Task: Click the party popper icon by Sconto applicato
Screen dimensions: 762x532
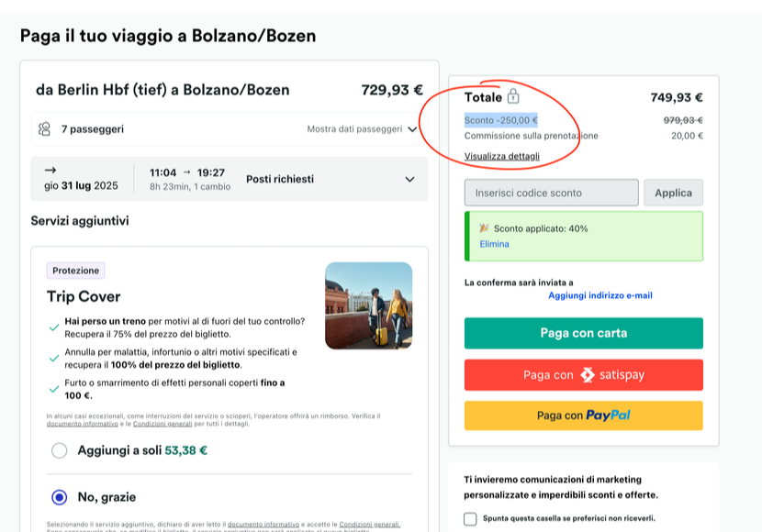Action: 484,228
